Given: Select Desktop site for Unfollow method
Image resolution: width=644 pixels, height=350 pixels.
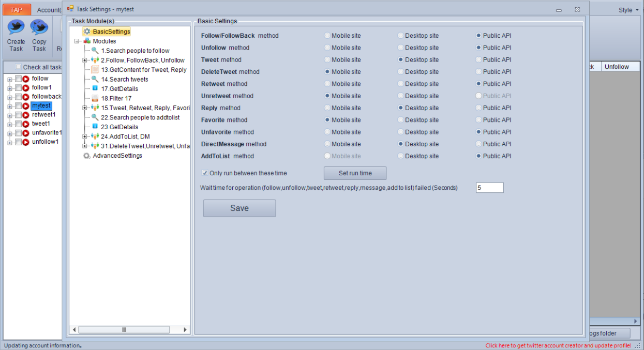Looking at the screenshot, I should [x=401, y=48].
